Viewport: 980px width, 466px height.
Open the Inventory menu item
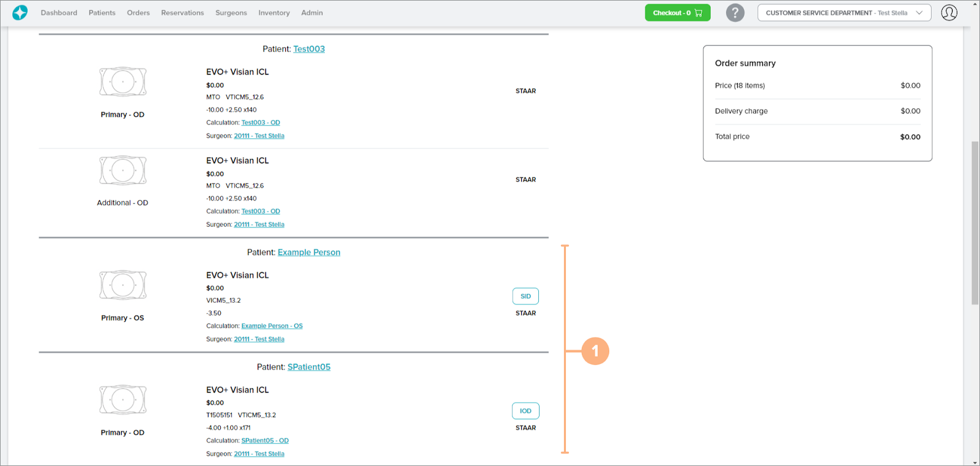coord(273,13)
